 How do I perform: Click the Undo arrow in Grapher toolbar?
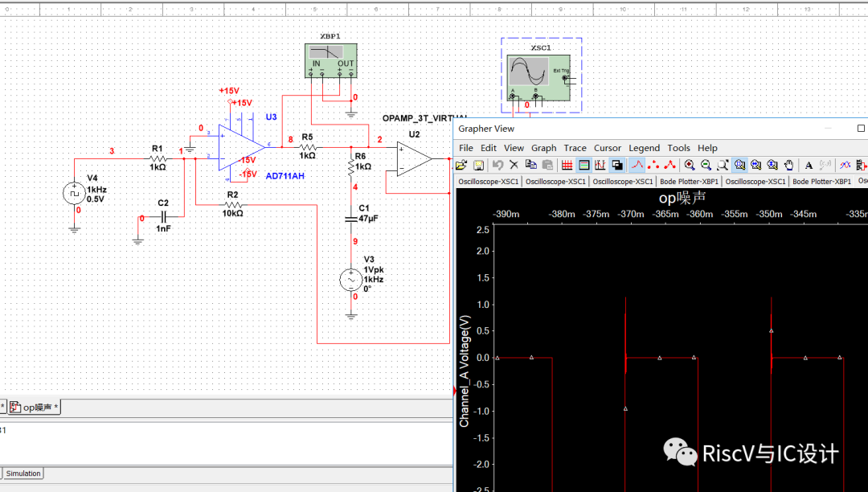tap(498, 165)
